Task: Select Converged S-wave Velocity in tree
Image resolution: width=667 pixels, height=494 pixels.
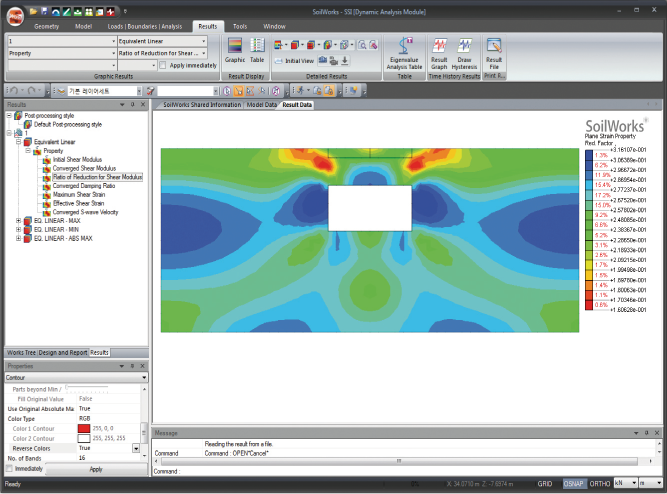Action: click(x=86, y=212)
